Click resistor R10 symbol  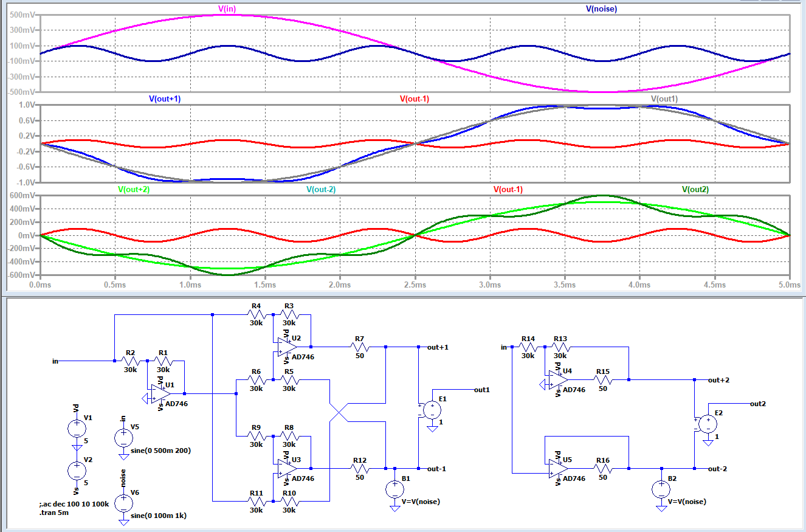pos(289,501)
